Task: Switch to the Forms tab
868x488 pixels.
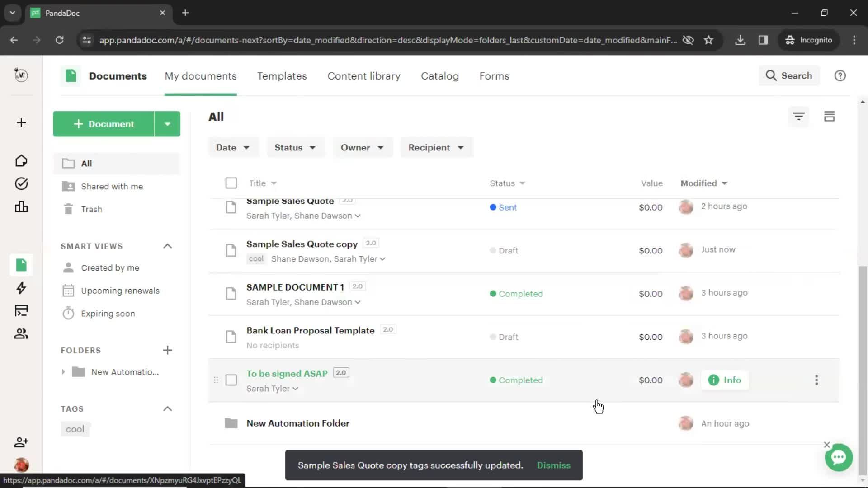Action: point(494,76)
